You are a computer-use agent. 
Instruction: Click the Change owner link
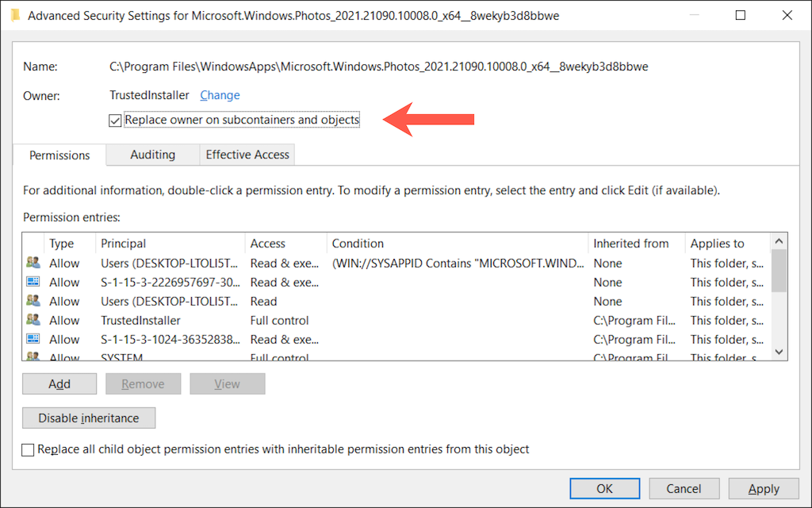click(x=220, y=95)
